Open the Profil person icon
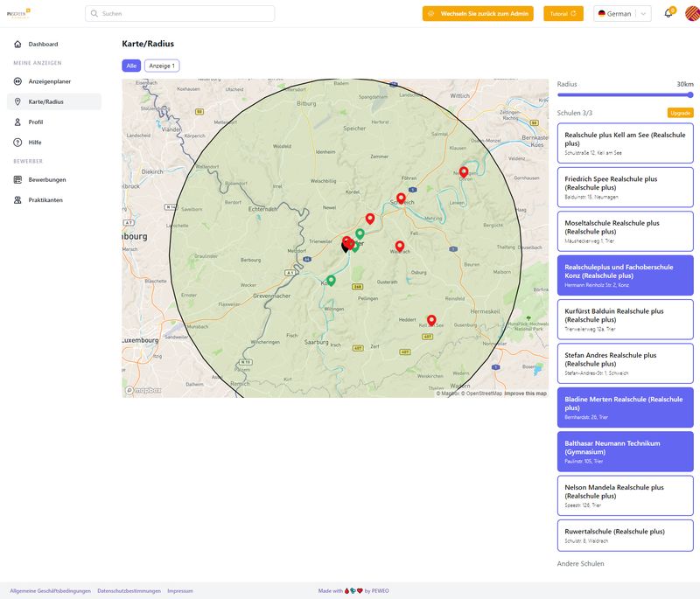The image size is (700, 599). tap(17, 122)
